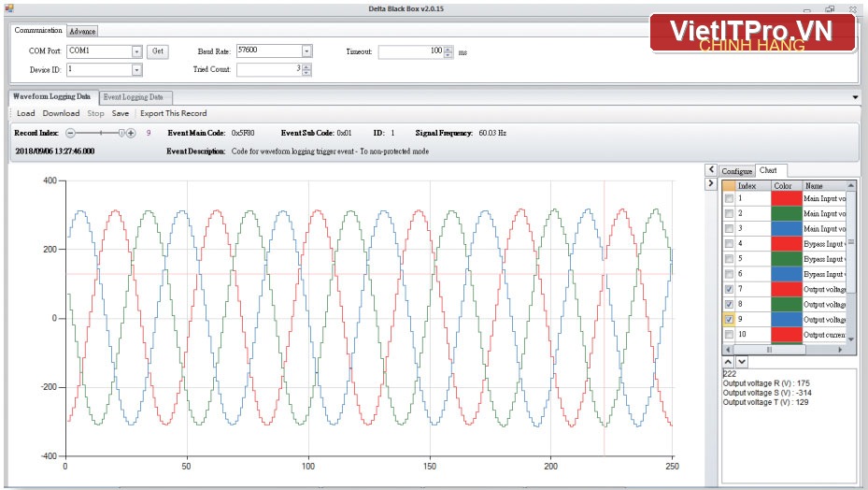This screenshot has width=868, height=490.
Task: Click the red color swatch in row 4
Action: click(787, 244)
